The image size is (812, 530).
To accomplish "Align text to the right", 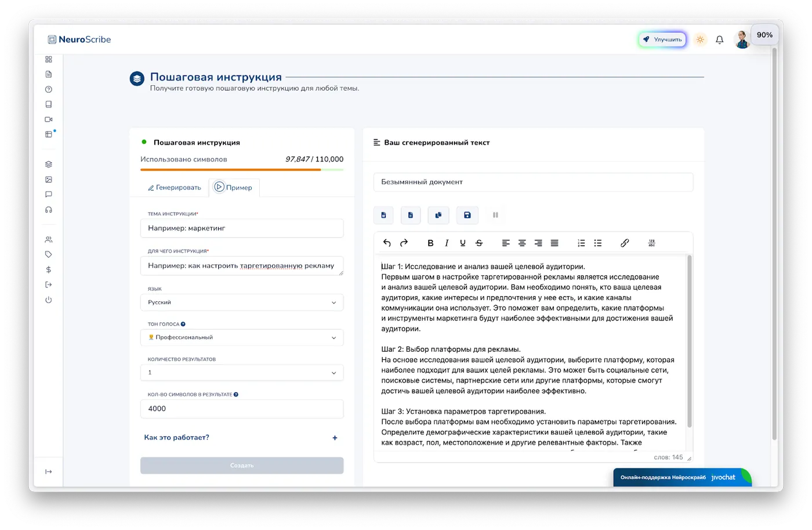I will coord(538,243).
